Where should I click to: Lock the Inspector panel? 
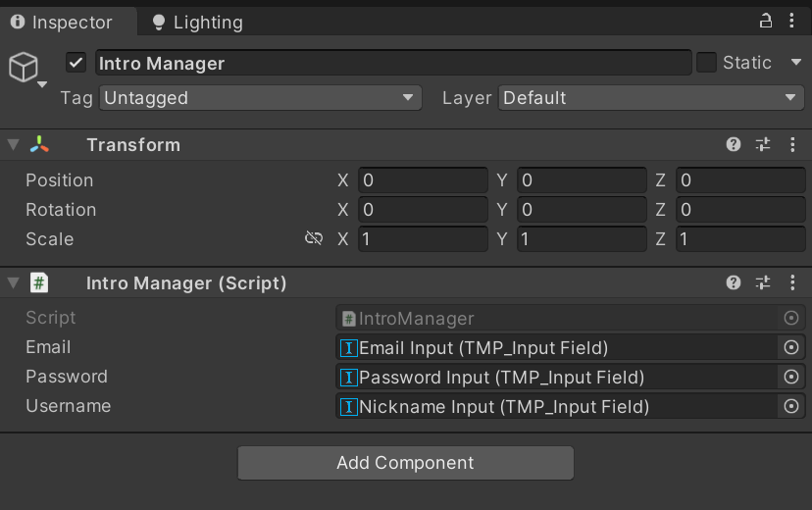765,22
